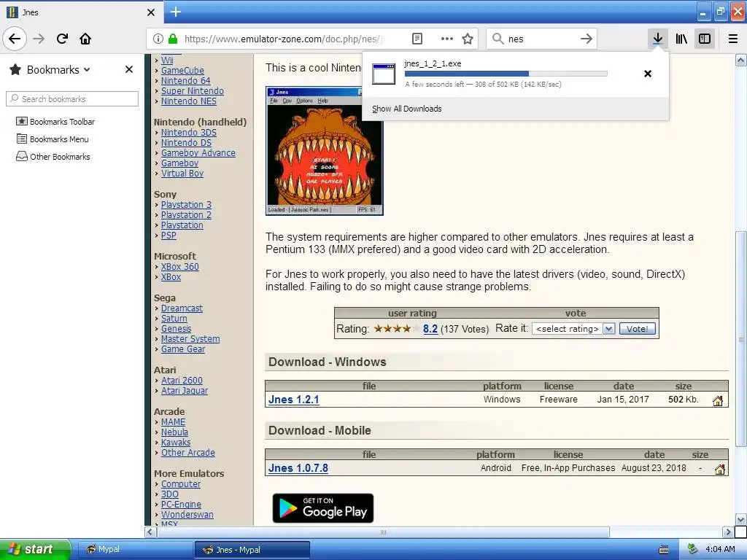Open the select rating dropdown
The height and width of the screenshot is (560, 747).
(573, 329)
